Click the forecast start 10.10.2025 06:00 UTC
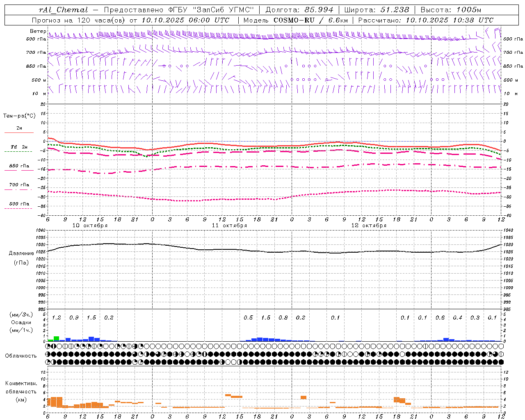The image size is (525, 420). 185,20
